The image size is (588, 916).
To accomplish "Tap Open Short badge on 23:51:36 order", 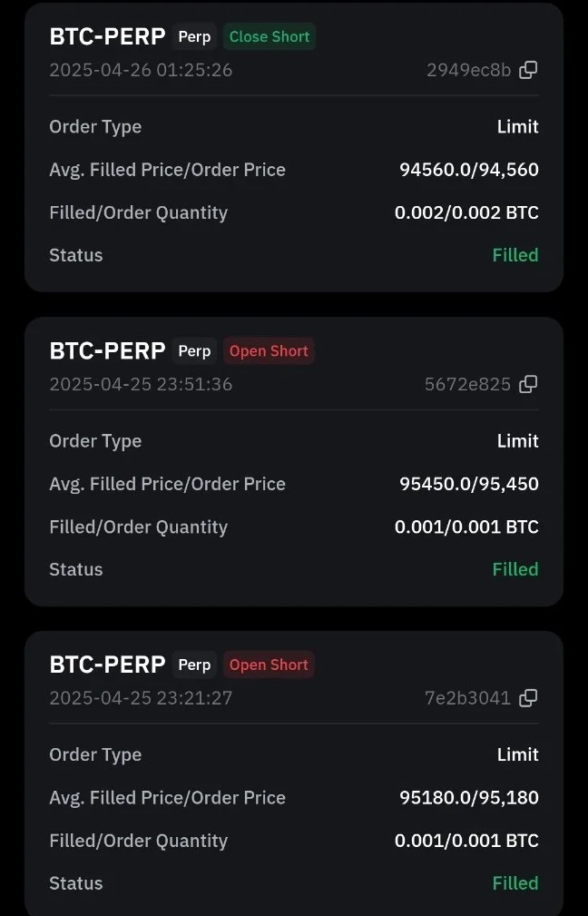I will (x=269, y=350).
